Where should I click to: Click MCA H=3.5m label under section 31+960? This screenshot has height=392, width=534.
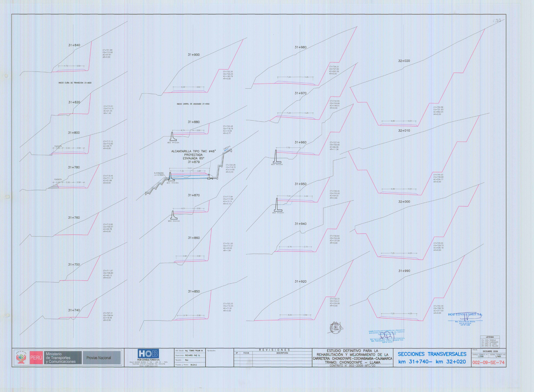click(277, 164)
